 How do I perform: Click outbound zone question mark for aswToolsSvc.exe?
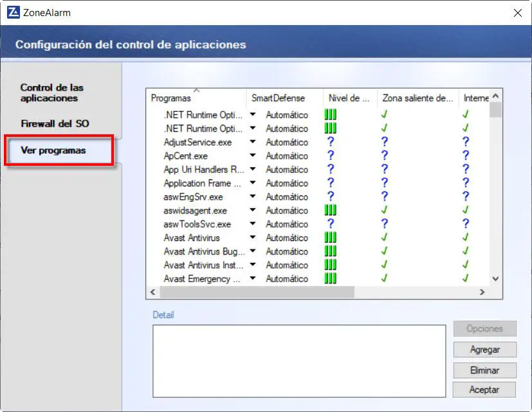pos(385,224)
